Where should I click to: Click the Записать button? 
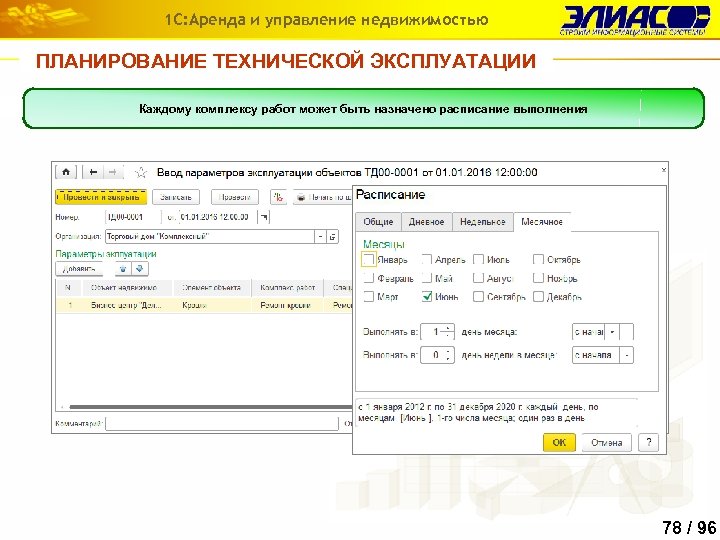(x=176, y=197)
